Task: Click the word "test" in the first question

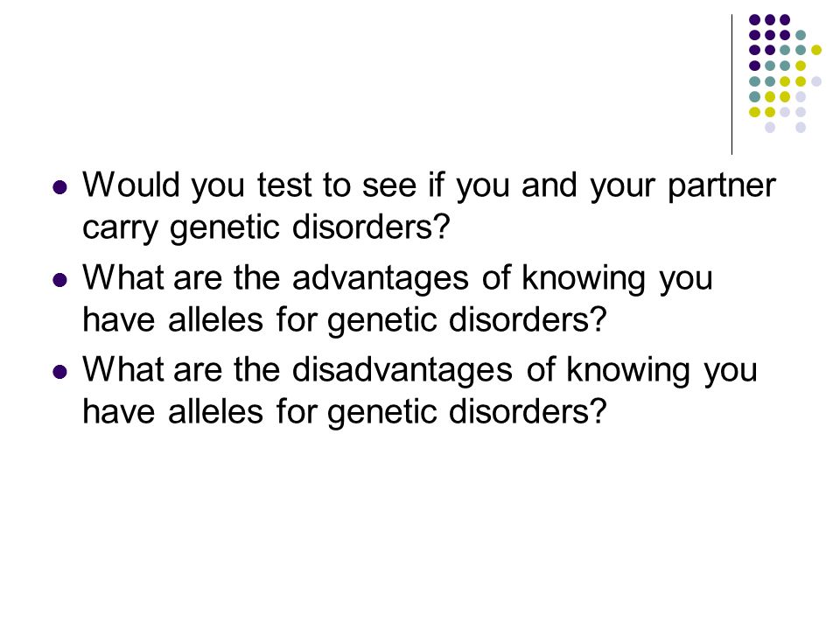Action: click(284, 185)
